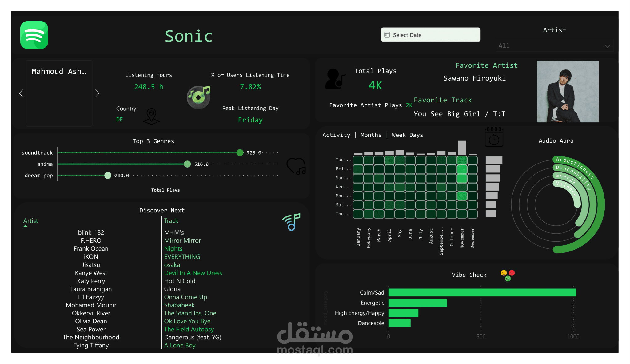Screen dimensions: 630x364
Task: Click the Monday November heatmap cell
Action: click(462, 196)
